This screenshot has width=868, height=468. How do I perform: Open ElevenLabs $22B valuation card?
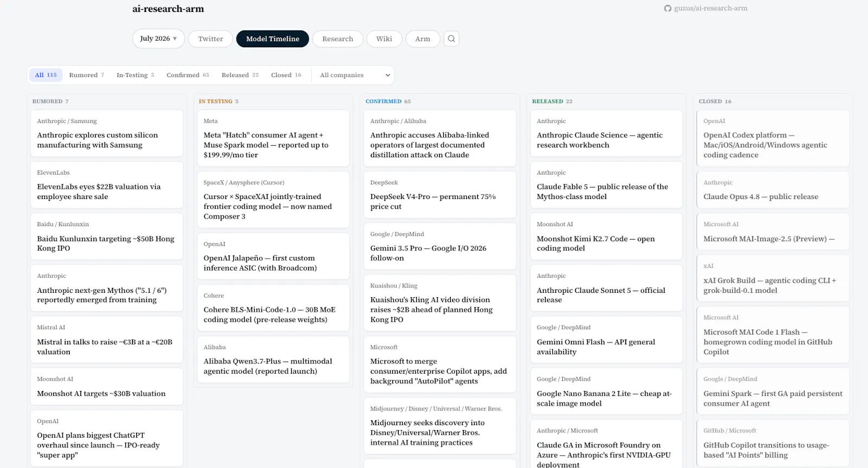coord(107,185)
